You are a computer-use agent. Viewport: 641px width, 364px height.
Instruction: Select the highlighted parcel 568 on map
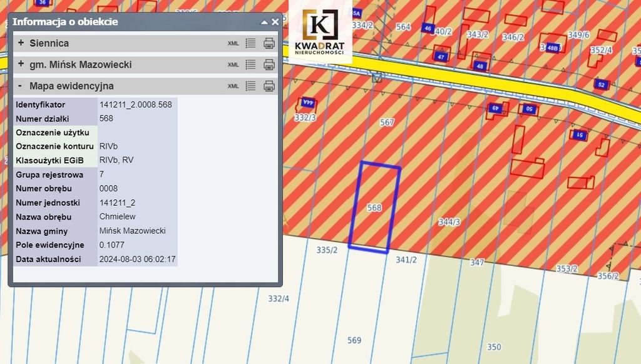[x=374, y=208]
